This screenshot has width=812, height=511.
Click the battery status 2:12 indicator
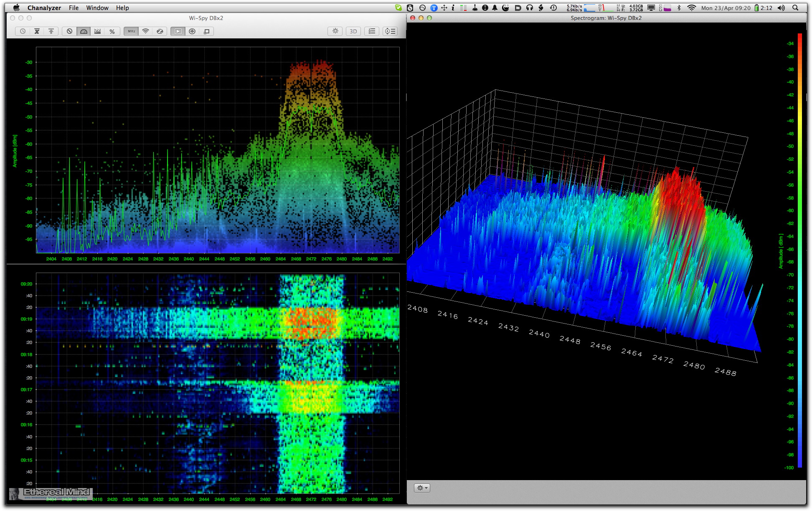(x=763, y=8)
